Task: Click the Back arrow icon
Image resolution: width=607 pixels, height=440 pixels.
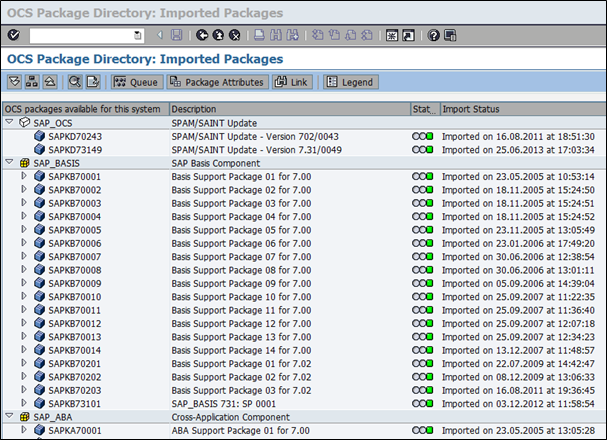Action: tap(202, 35)
